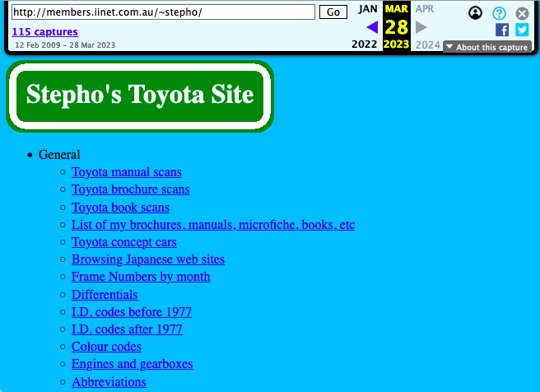Select the 2022 year marker
The width and height of the screenshot is (540, 392).
pos(365,44)
